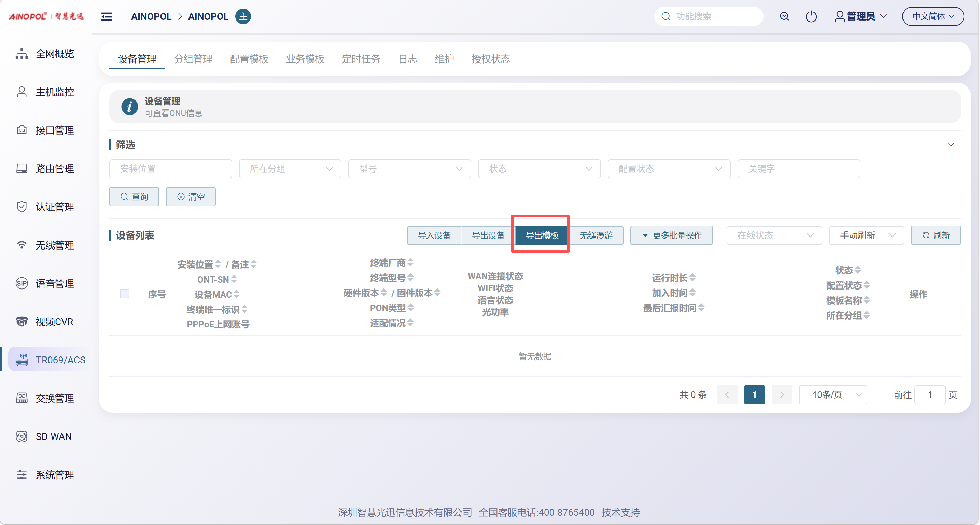Click the 导出模板 button
980x525 pixels.
[542, 235]
